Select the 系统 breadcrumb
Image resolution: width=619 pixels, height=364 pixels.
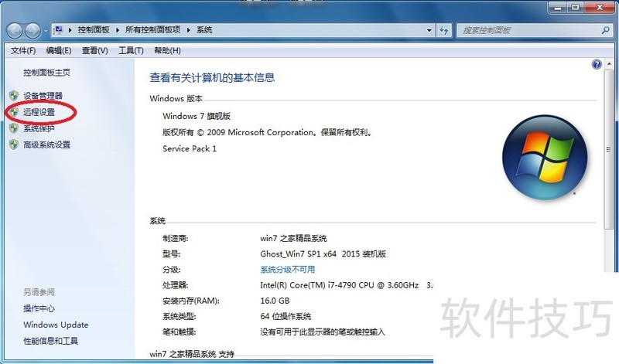pyautogui.click(x=204, y=30)
